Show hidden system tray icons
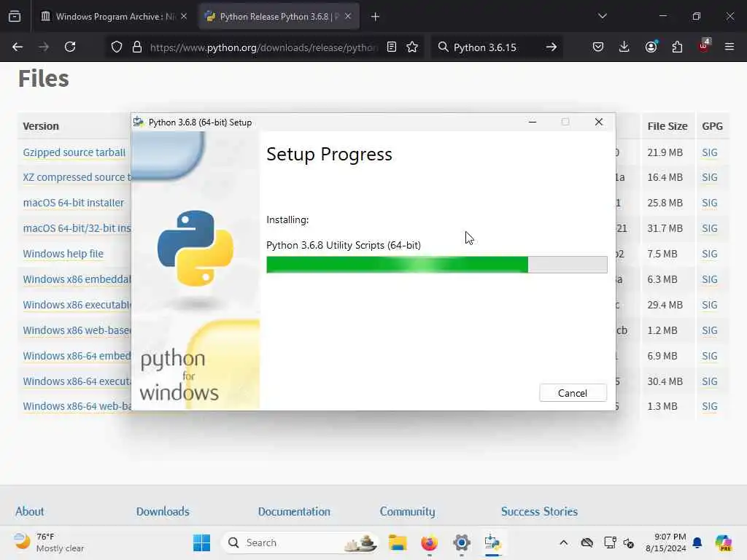The width and height of the screenshot is (747, 560). (563, 542)
